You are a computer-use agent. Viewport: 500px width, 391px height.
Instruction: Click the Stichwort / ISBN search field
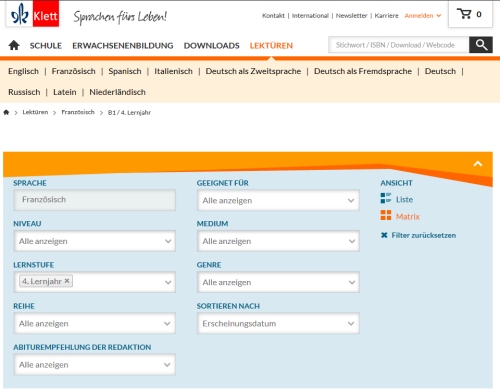click(399, 45)
